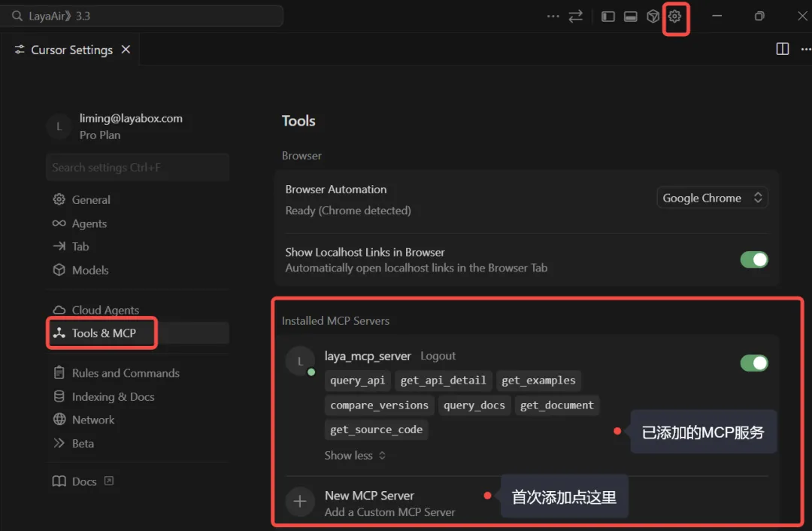Turn off the laya_mcp_server toggle

pyautogui.click(x=754, y=363)
